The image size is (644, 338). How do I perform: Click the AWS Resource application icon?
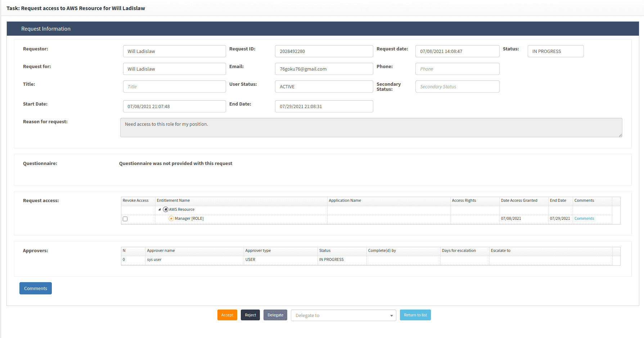click(166, 209)
